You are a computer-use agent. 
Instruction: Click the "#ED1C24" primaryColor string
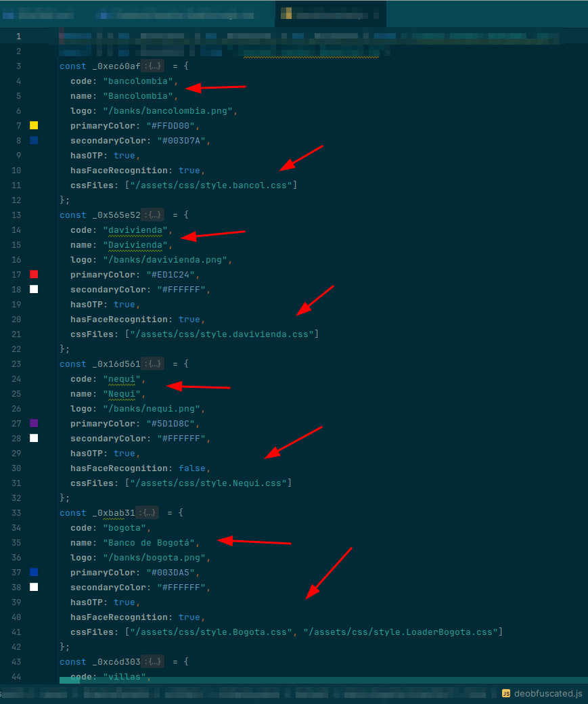point(171,275)
